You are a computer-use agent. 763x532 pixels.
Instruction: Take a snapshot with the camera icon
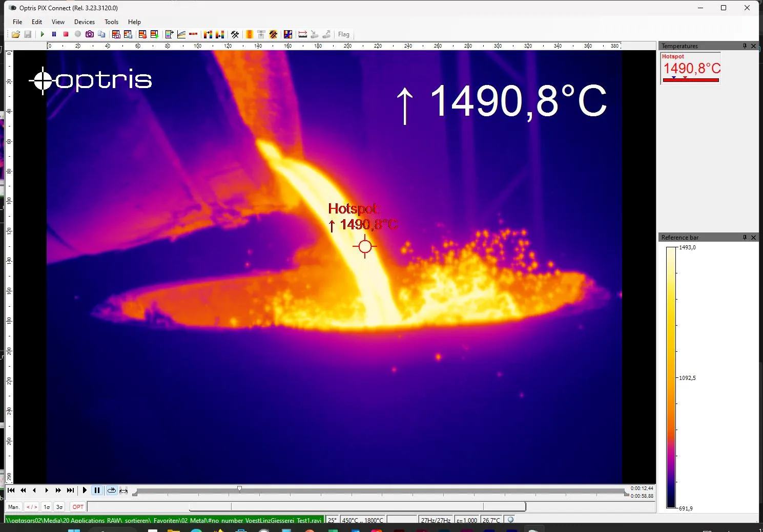click(90, 34)
